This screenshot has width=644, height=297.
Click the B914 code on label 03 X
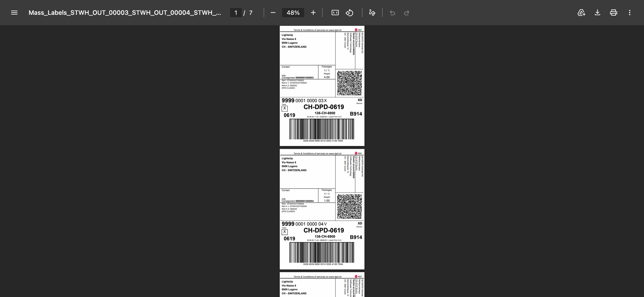pos(356,114)
